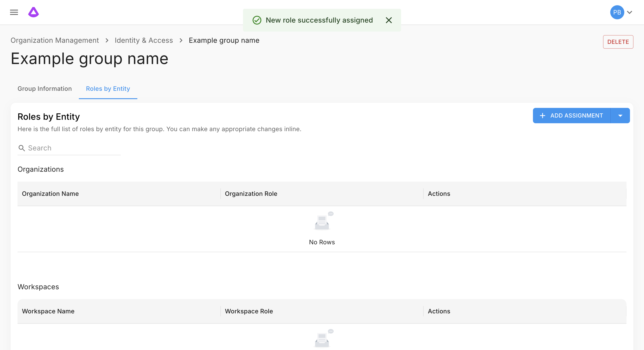This screenshot has width=644, height=350.
Task: Open the Add Assignment dropdown arrow
Action: click(x=620, y=116)
